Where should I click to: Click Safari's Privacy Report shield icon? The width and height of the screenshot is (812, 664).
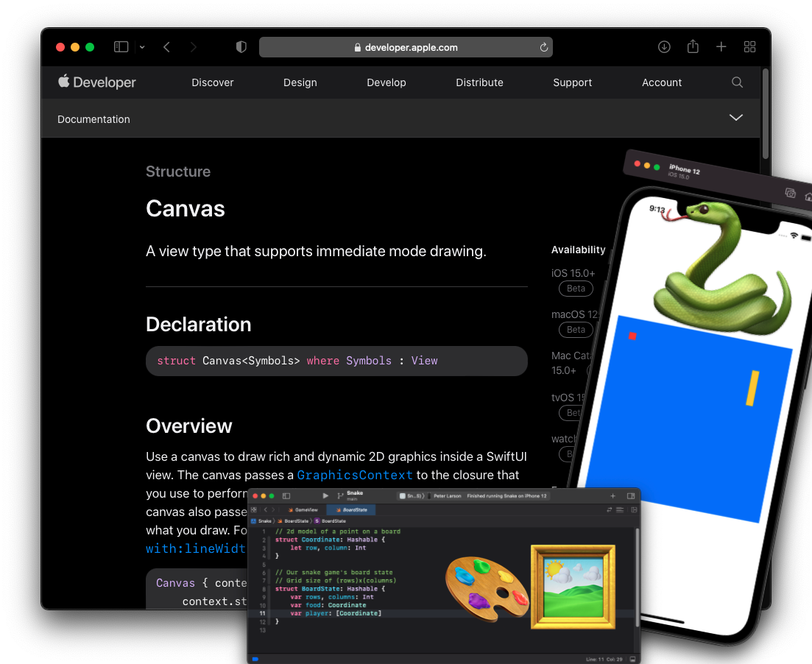241,46
